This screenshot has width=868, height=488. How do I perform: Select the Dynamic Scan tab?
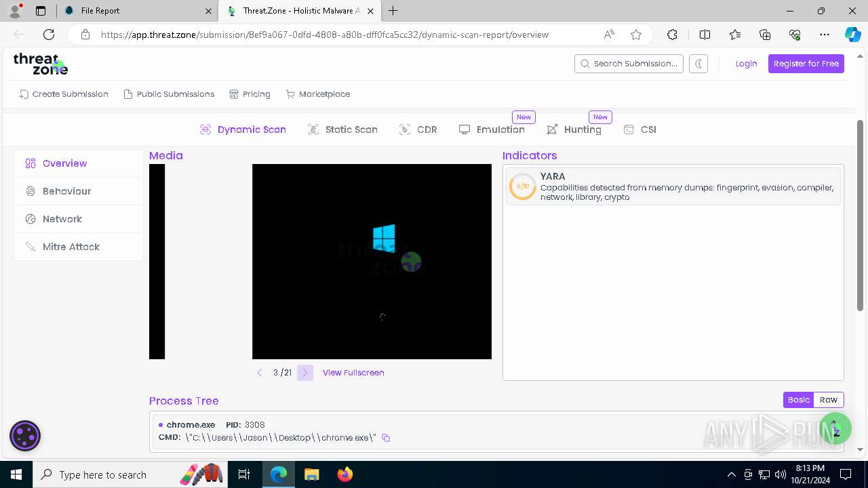pos(243,129)
